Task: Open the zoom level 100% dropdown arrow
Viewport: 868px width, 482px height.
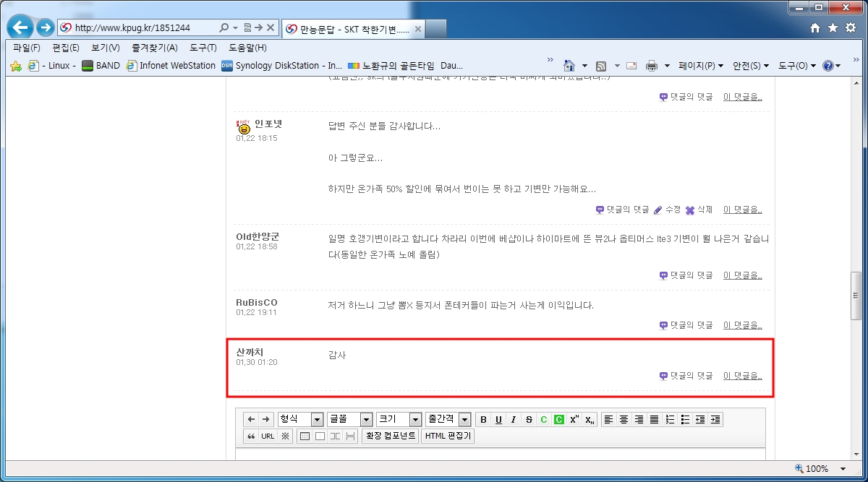Action: click(x=843, y=468)
